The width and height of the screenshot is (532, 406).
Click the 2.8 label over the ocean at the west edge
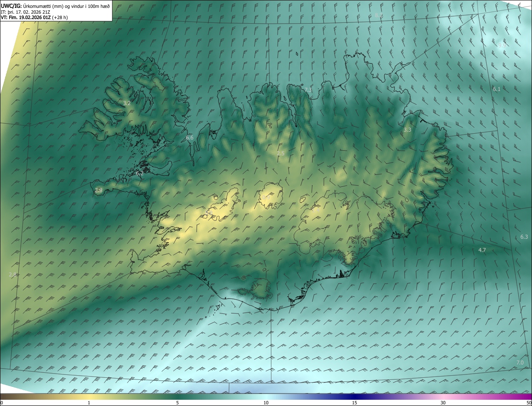point(12,274)
